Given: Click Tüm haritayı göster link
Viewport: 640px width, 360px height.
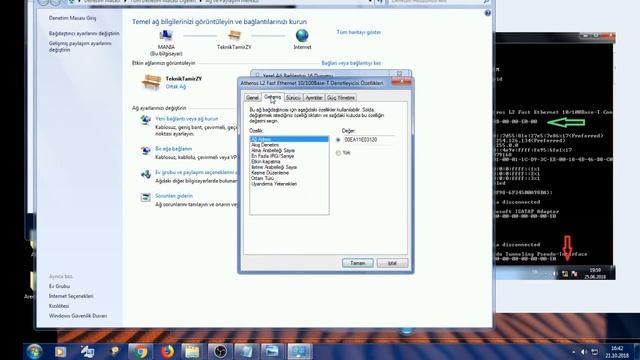Looking at the screenshot, I should click(x=358, y=32).
